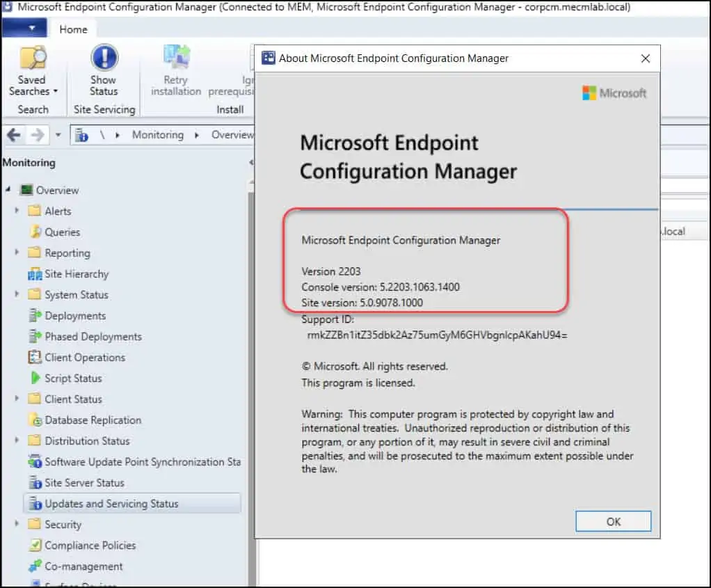Click the Support ID value string
The height and width of the screenshot is (588, 711).
(437, 335)
